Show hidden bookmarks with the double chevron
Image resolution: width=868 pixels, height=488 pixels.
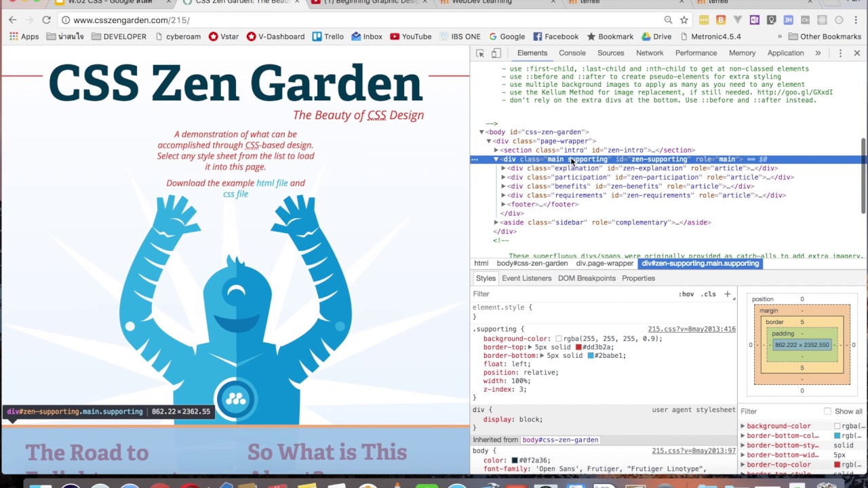click(x=780, y=37)
